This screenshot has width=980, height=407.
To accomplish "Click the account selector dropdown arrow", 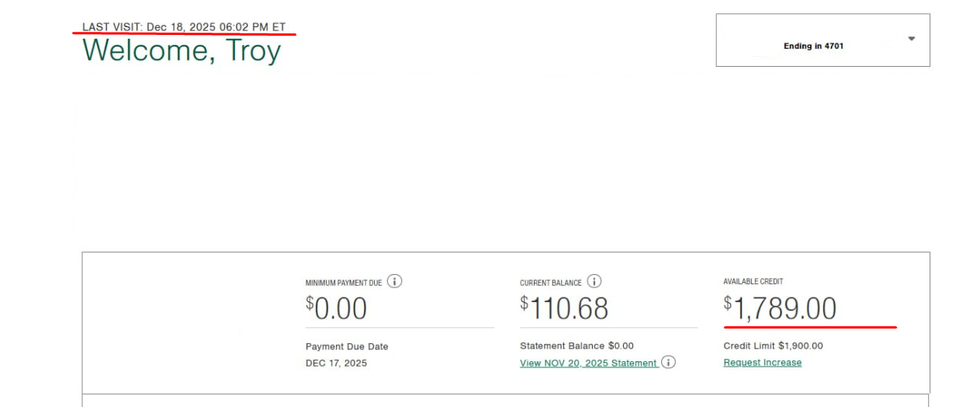I will tap(912, 39).
